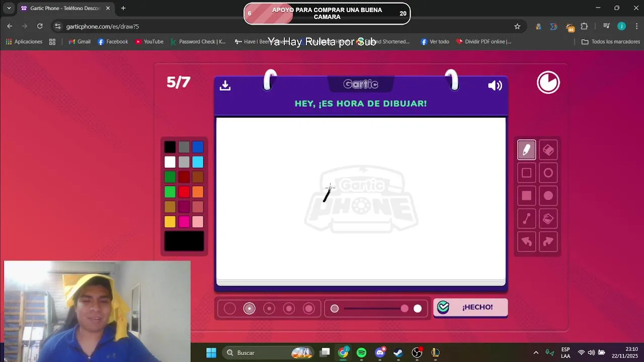Undo the last drawing stroke
The image size is (644, 362).
[527, 242]
